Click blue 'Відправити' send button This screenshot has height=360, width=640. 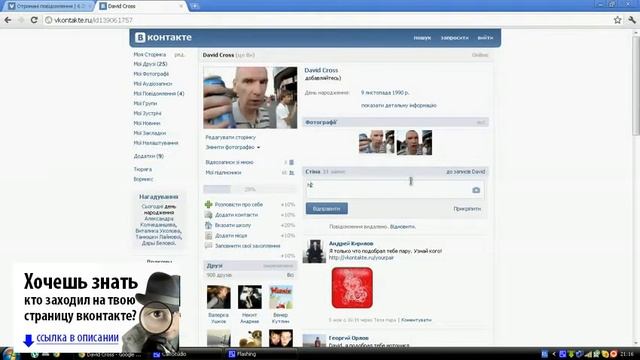(x=327, y=209)
